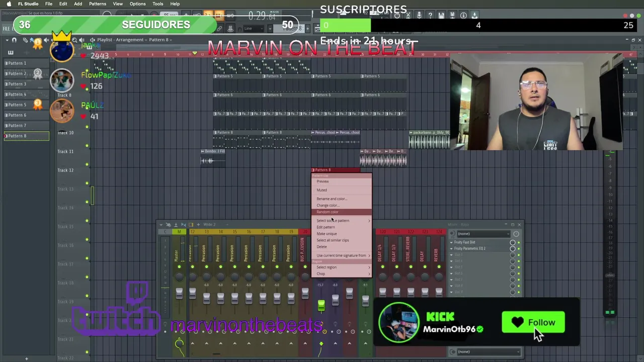Image resolution: width=644 pixels, height=362 pixels.
Task: Select Pattern 1 in the pattern list
Action: click(27, 63)
